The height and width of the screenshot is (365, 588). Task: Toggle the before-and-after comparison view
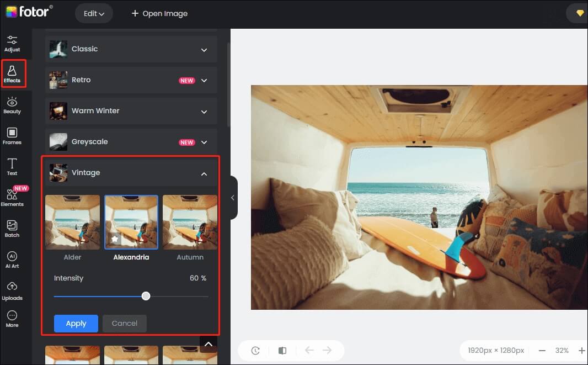click(x=282, y=350)
